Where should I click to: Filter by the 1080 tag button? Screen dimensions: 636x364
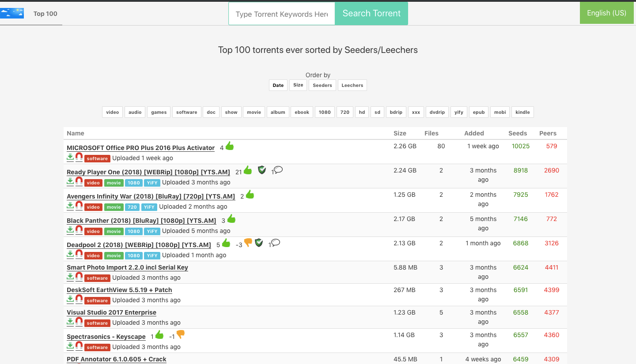(x=325, y=112)
